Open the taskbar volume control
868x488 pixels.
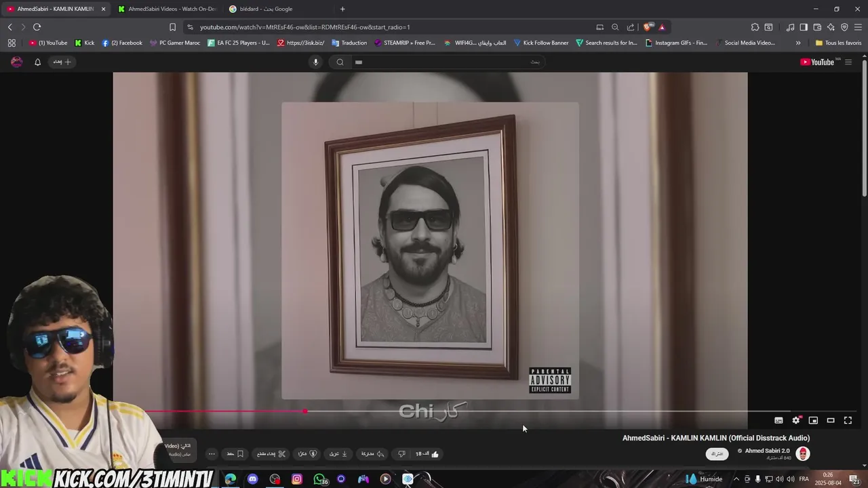pos(791,479)
